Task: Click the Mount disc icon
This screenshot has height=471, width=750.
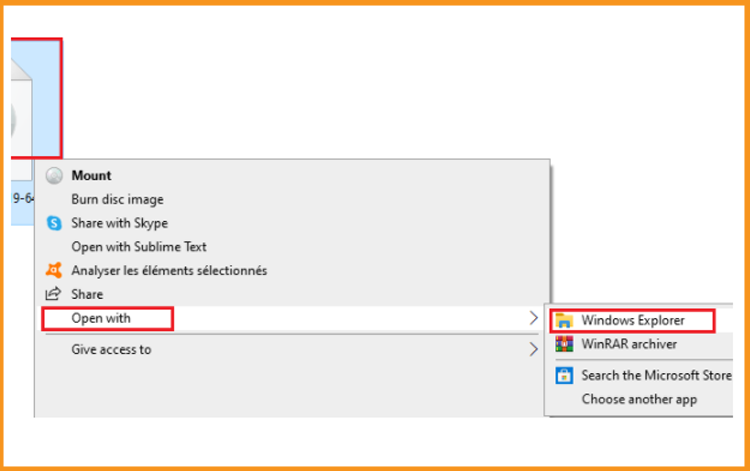Action: 54,176
